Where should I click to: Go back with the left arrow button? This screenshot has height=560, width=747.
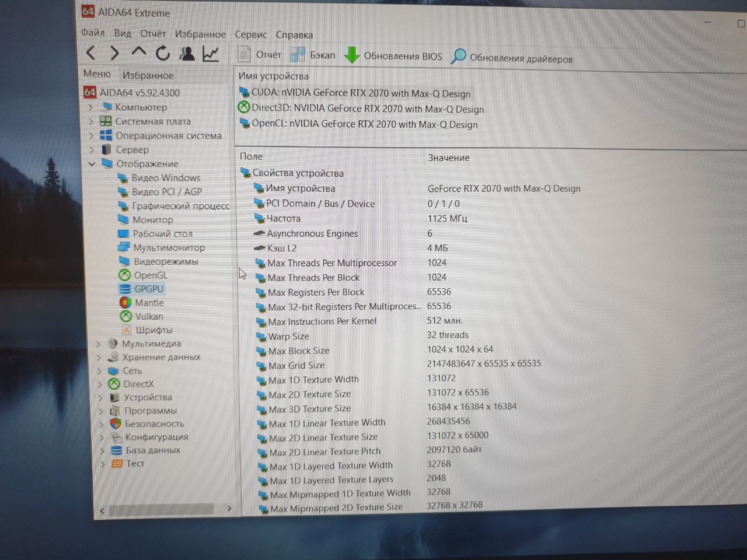[x=91, y=53]
